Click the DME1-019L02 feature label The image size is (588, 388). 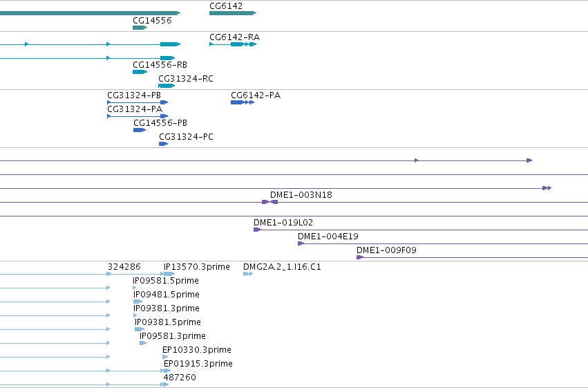tap(283, 222)
